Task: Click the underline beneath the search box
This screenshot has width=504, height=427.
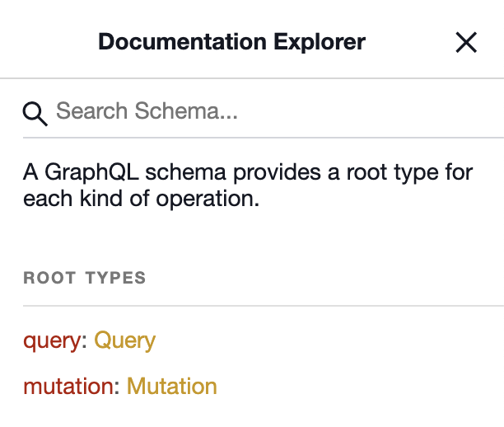Action: coord(264,138)
